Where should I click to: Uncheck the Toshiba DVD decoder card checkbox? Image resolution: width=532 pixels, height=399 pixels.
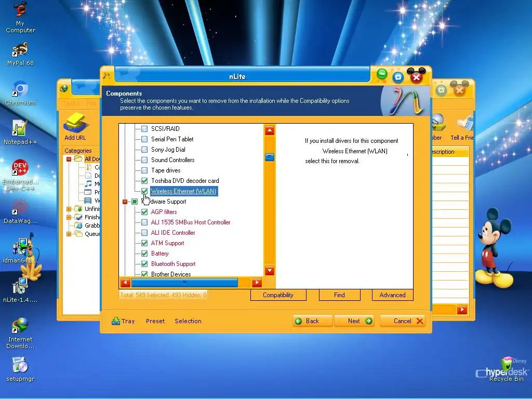click(x=144, y=181)
